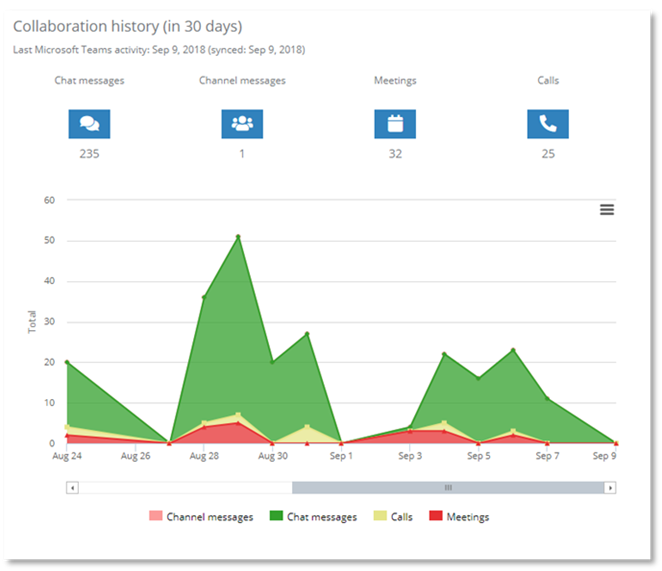Click the 25 calls count
Viewport: 662px width, 571px height.
click(x=548, y=154)
